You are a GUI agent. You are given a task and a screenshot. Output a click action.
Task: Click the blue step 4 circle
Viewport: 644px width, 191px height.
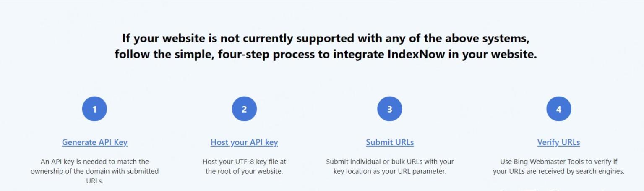point(558,109)
